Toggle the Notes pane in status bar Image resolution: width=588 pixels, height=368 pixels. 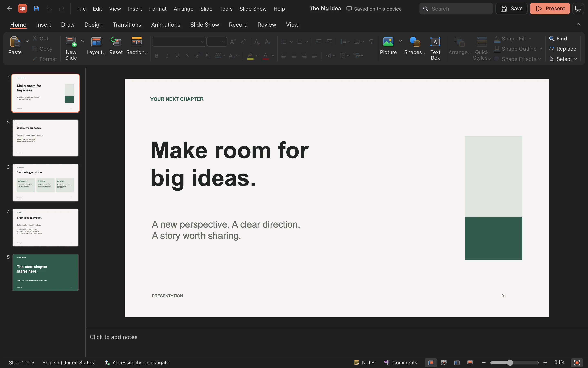[365, 363]
